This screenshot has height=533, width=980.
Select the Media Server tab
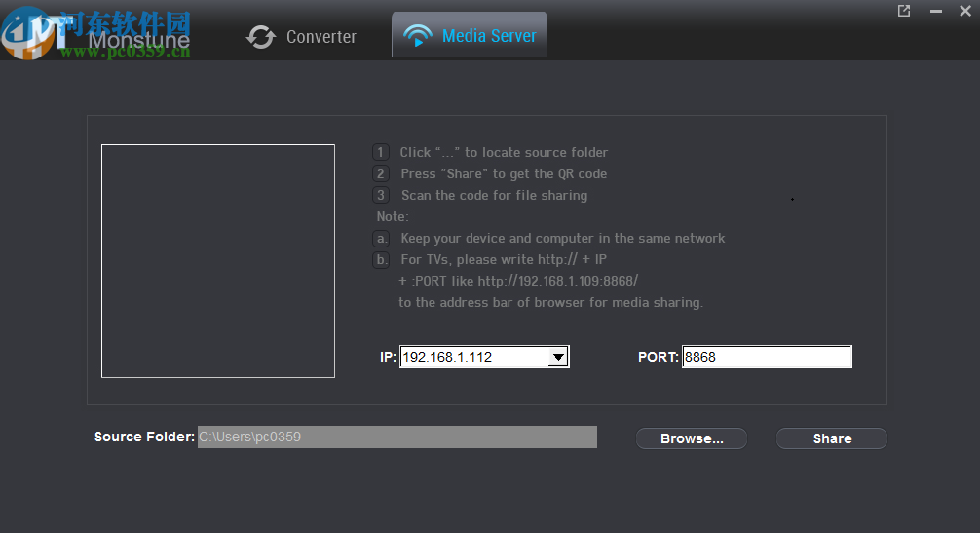470,36
